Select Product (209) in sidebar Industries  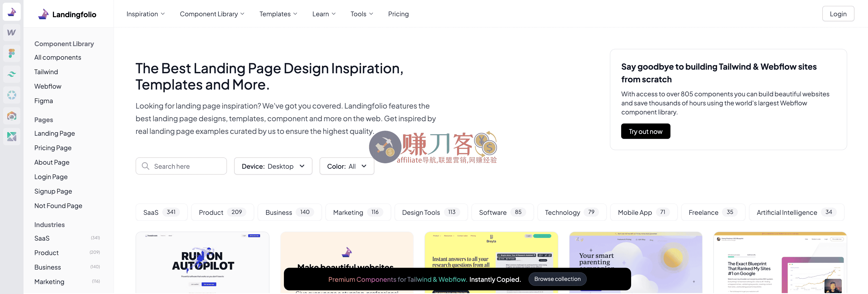point(67,253)
